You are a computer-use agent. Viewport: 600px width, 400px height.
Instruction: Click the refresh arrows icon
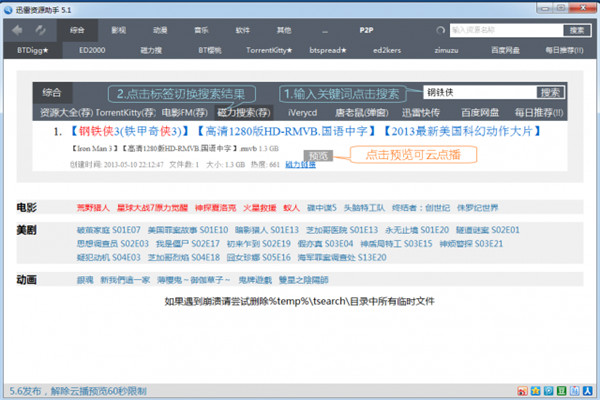pyautogui.click(x=40, y=30)
